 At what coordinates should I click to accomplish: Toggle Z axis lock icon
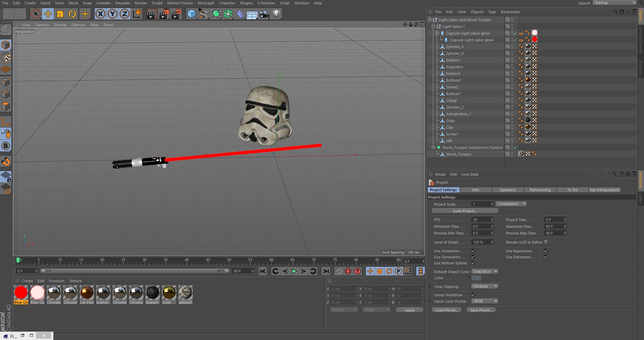pos(125,14)
